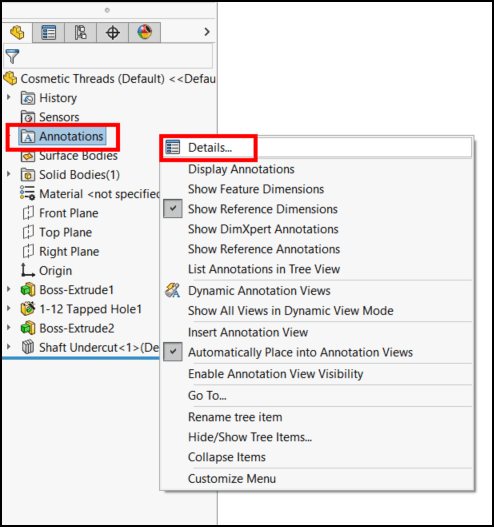Click the History folder icon
Screen dimensions: 494x527
28,98
